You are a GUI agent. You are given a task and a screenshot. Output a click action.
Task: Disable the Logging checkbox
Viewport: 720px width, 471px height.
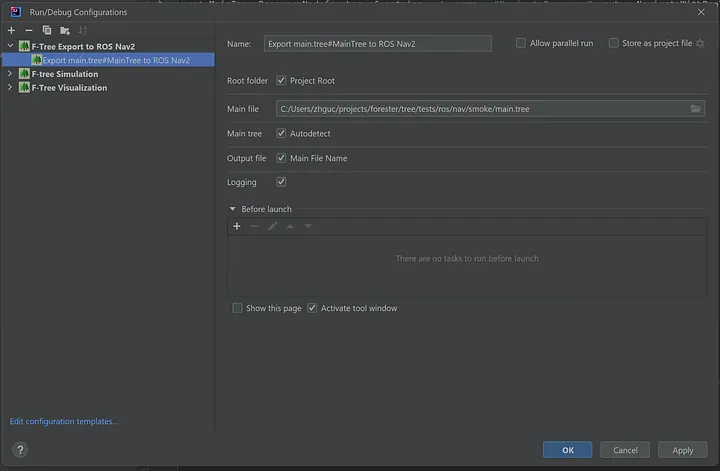pos(281,182)
